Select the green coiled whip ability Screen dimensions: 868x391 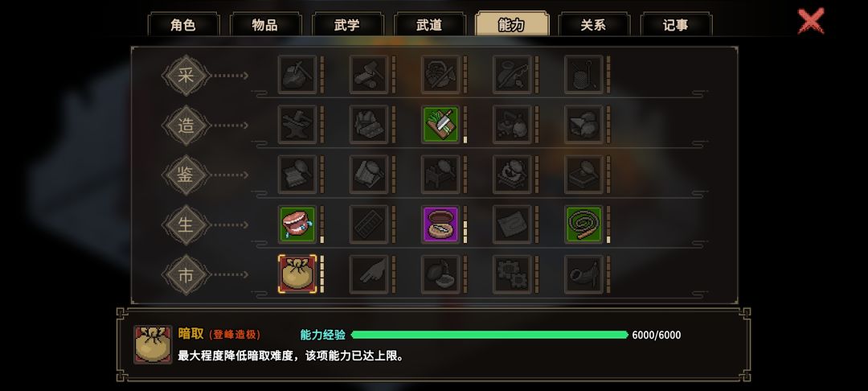[x=583, y=224]
